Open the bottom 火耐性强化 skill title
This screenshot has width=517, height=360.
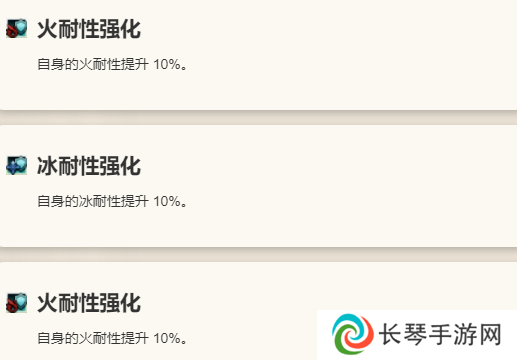click(89, 303)
